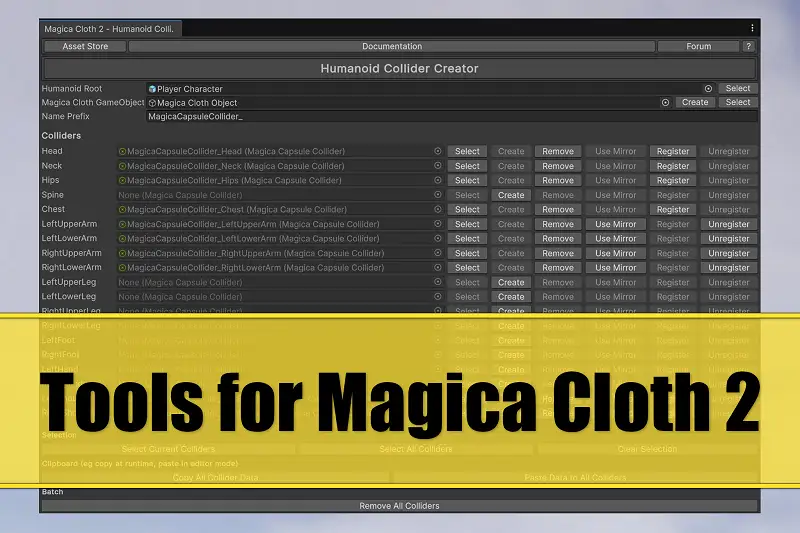The width and height of the screenshot is (800, 533).
Task: Click Register in the Neck row
Action: 672,166
